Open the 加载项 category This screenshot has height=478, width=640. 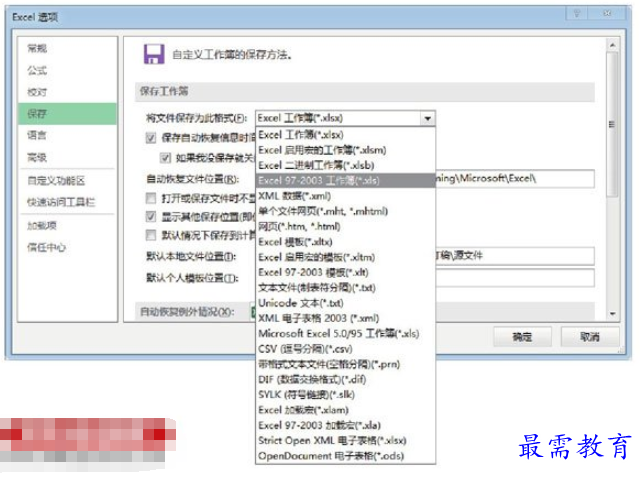click(67, 225)
